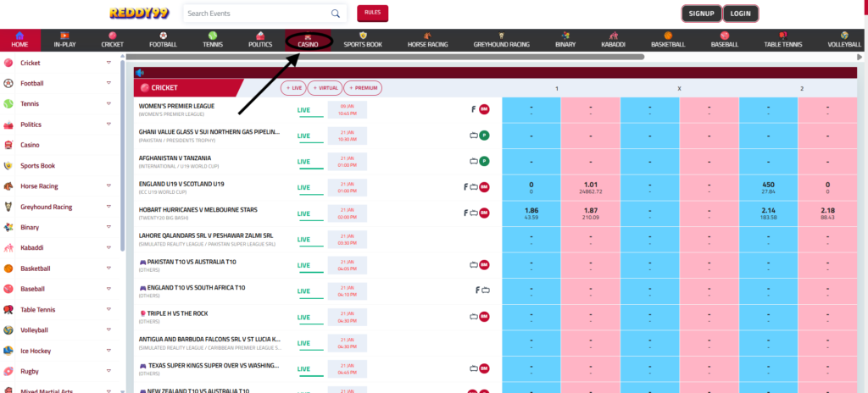Click the search magnifier icon
868x393 pixels.
click(337, 14)
